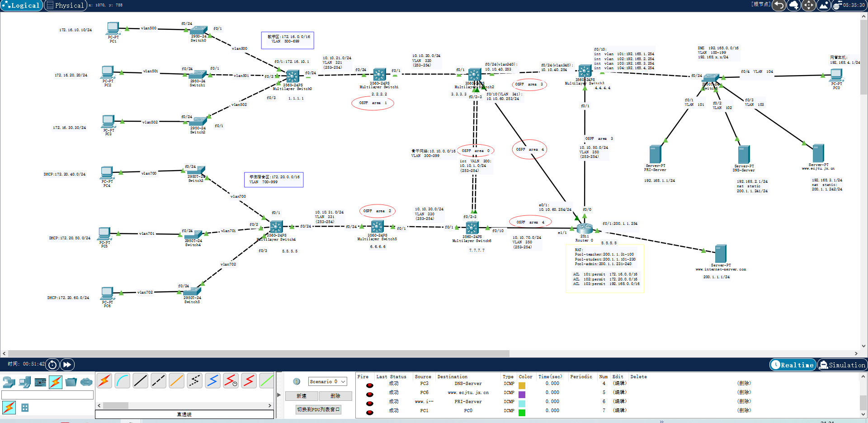Click the 'Last Status' column header

(x=391, y=376)
